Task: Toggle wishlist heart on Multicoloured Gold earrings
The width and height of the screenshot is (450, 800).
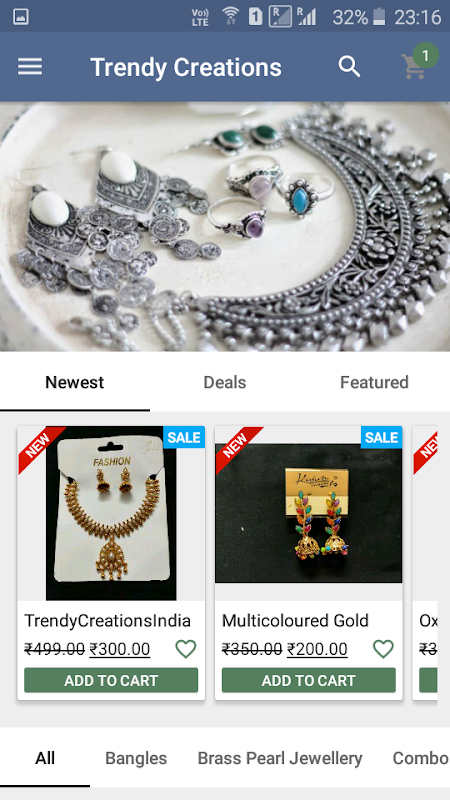Action: [383, 649]
